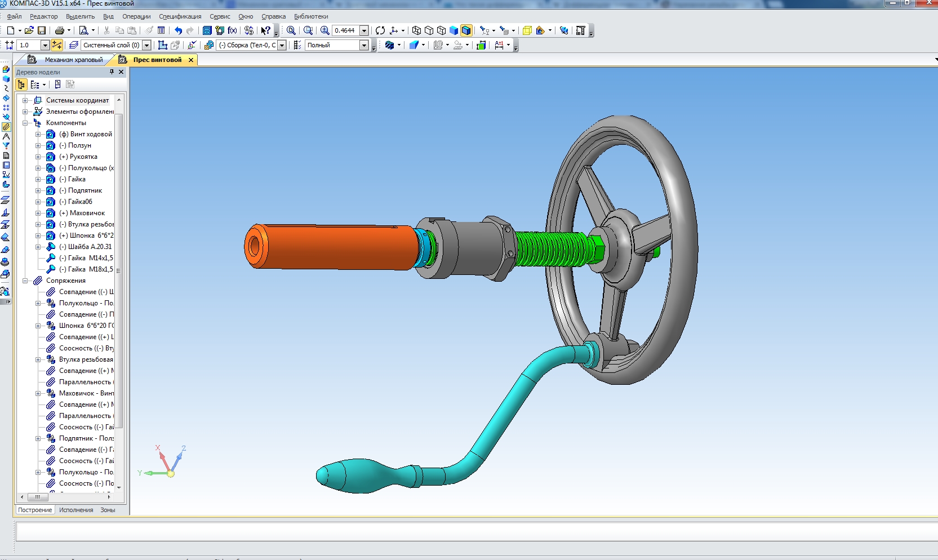938x560 pixels.
Task: Select the Построение bottom tab
Action: click(35, 510)
